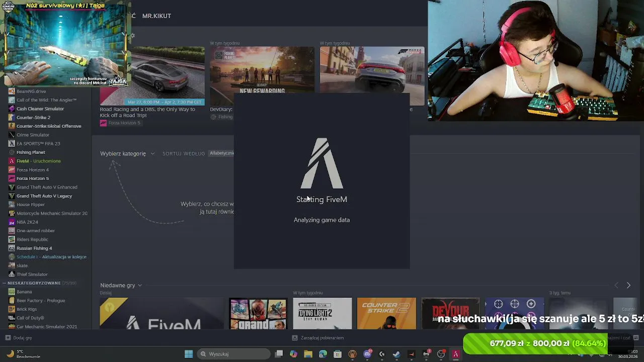Open Discord from the taskbar

[367, 354]
